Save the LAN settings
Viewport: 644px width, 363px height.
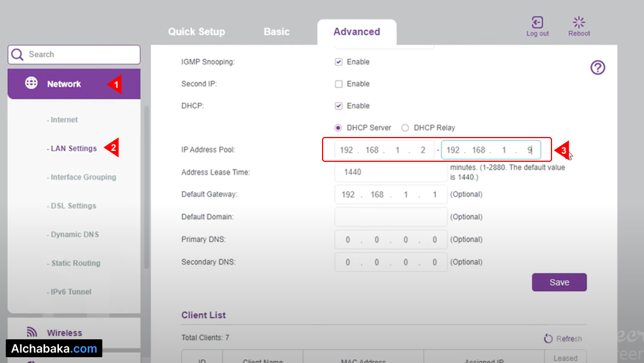click(559, 282)
